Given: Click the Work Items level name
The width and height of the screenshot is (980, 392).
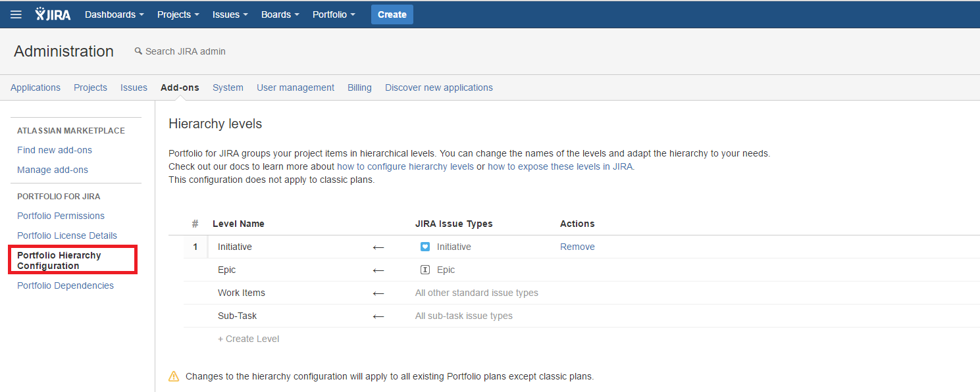Looking at the screenshot, I should 242,293.
